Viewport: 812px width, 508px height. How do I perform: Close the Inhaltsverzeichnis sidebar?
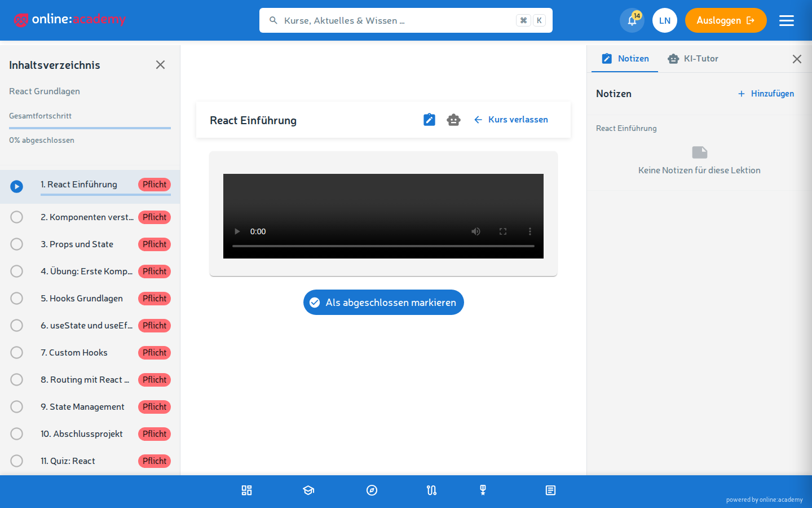[x=160, y=65]
